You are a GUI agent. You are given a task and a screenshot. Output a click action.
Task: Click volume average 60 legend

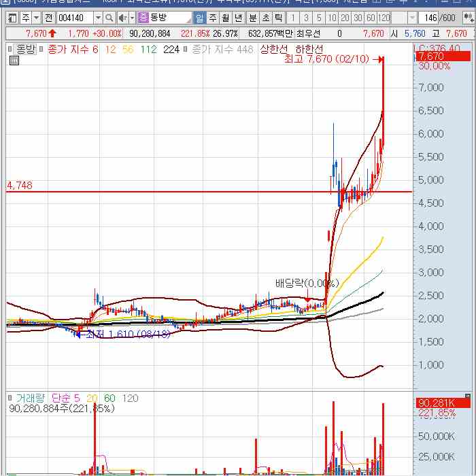[109, 398]
